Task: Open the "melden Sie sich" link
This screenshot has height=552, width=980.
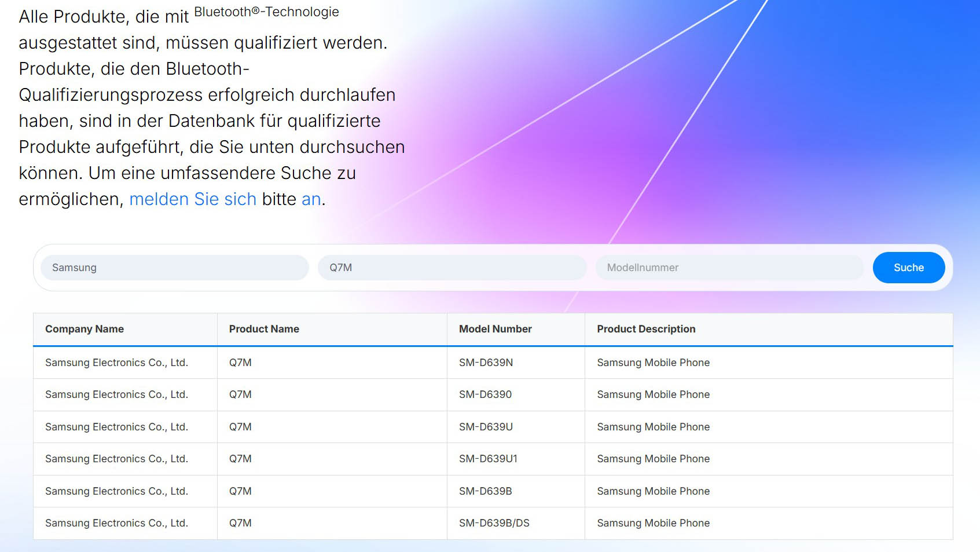Action: click(192, 199)
